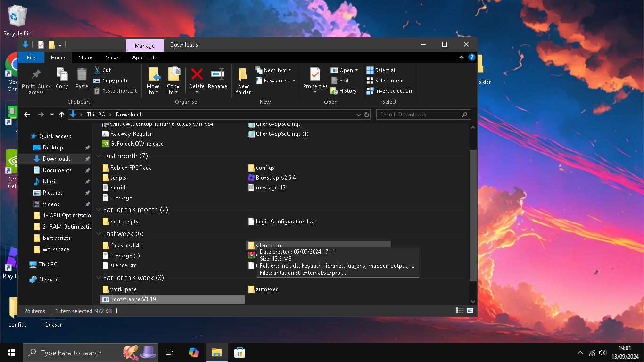Screen dimensions: 644x362
Task: Open Microsoft Store from the taskbar
Action: tap(239, 353)
